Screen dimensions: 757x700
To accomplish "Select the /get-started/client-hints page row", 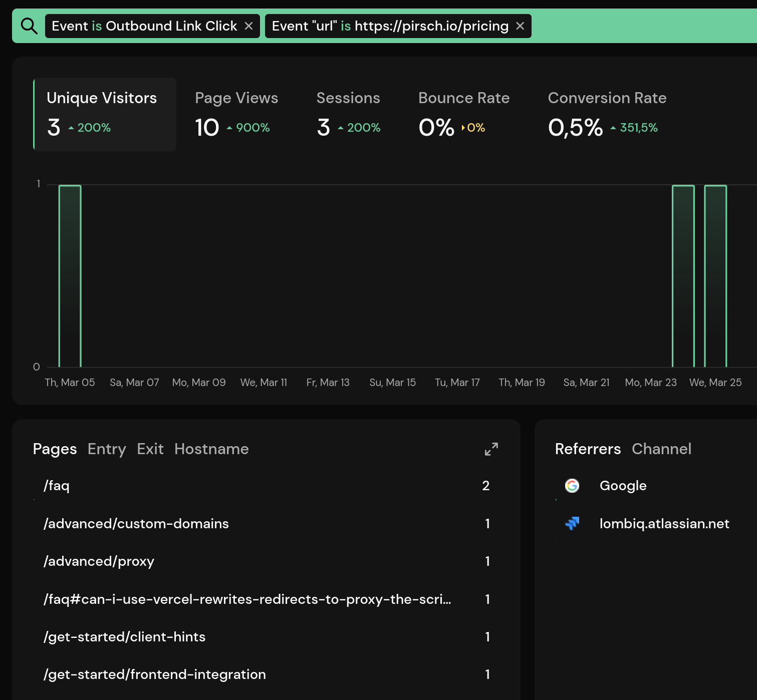I will point(125,637).
